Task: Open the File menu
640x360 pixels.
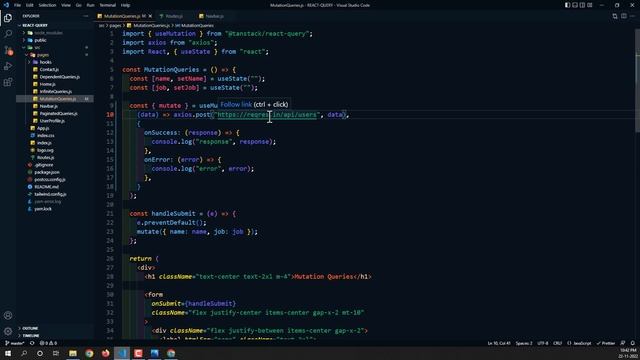Action: point(17,5)
